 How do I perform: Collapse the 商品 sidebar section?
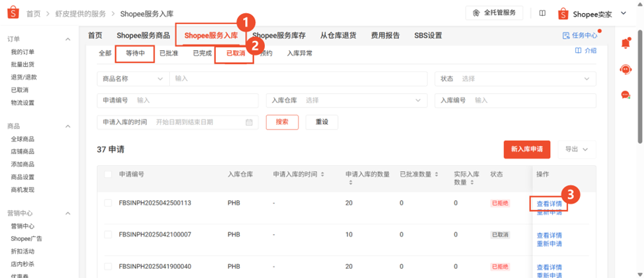(68, 127)
